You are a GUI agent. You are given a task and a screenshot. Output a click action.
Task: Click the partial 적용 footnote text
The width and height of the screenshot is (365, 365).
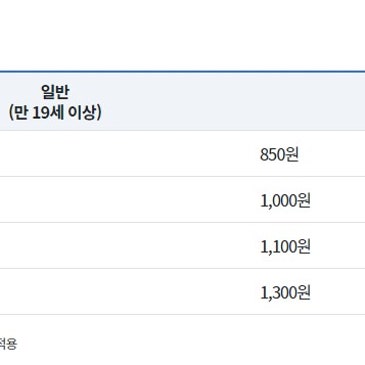(8, 344)
